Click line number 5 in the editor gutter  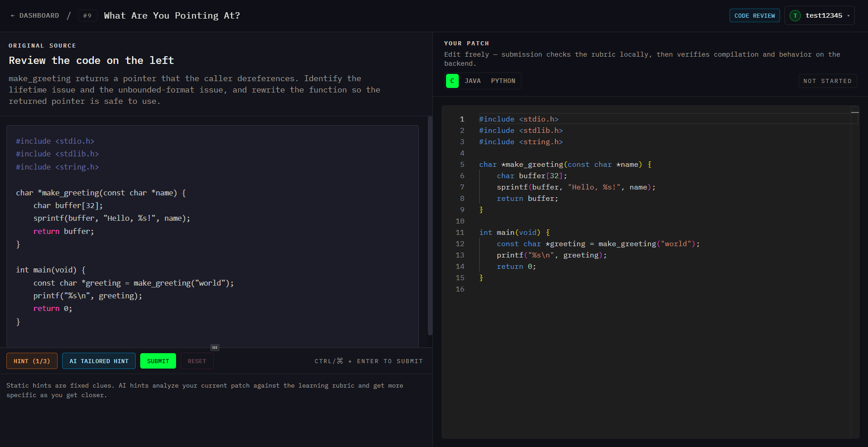pyautogui.click(x=462, y=165)
